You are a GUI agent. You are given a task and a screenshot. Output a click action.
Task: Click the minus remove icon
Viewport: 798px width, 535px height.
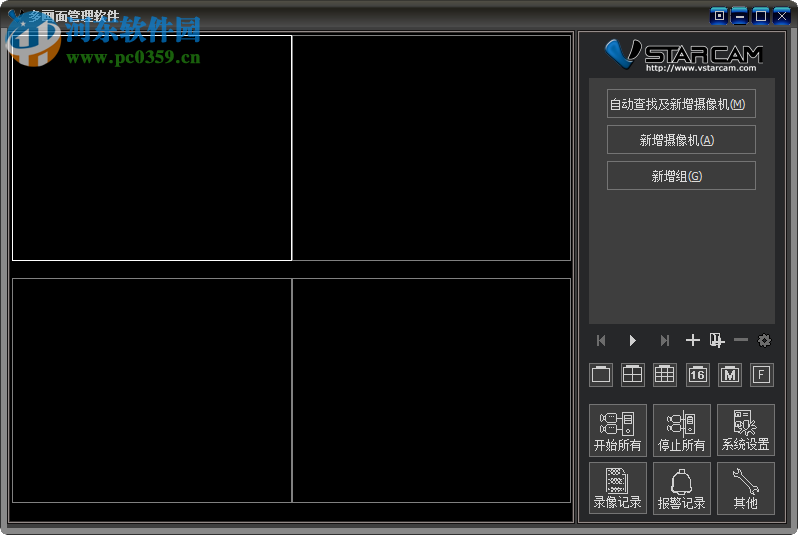(x=740, y=340)
